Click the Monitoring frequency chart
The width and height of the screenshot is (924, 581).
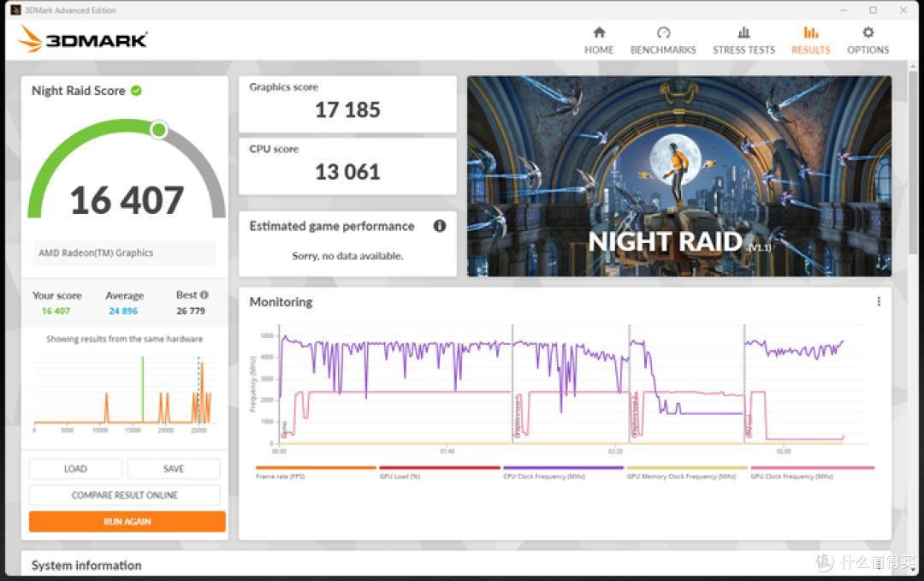[560, 389]
